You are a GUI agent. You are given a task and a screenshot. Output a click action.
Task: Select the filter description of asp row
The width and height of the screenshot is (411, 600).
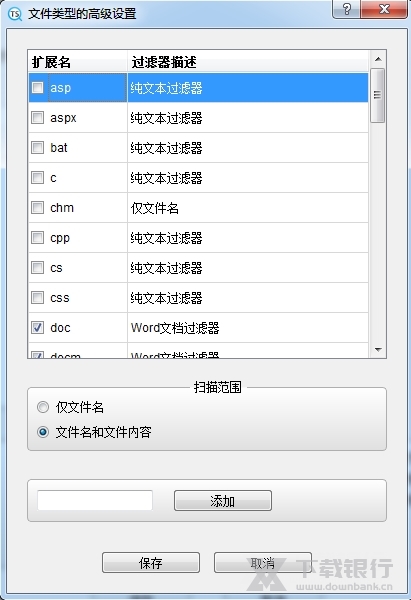point(248,88)
